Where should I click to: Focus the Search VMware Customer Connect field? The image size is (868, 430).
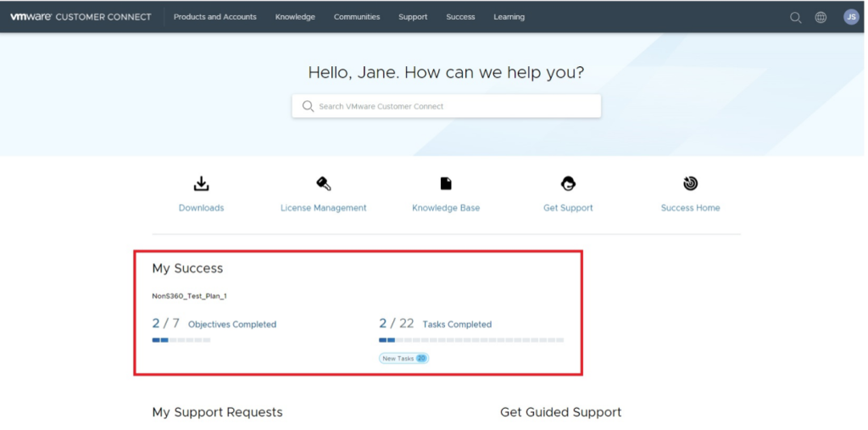pos(446,106)
